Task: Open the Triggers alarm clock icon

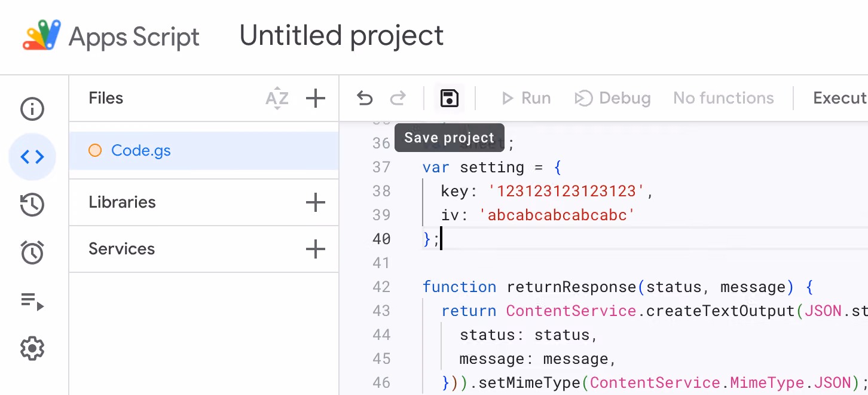Action: tap(32, 252)
